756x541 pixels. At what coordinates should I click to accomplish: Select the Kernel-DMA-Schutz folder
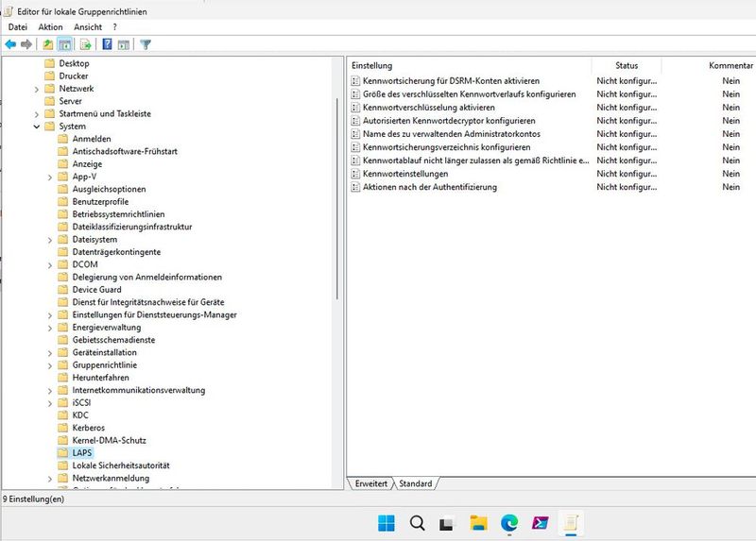109,440
